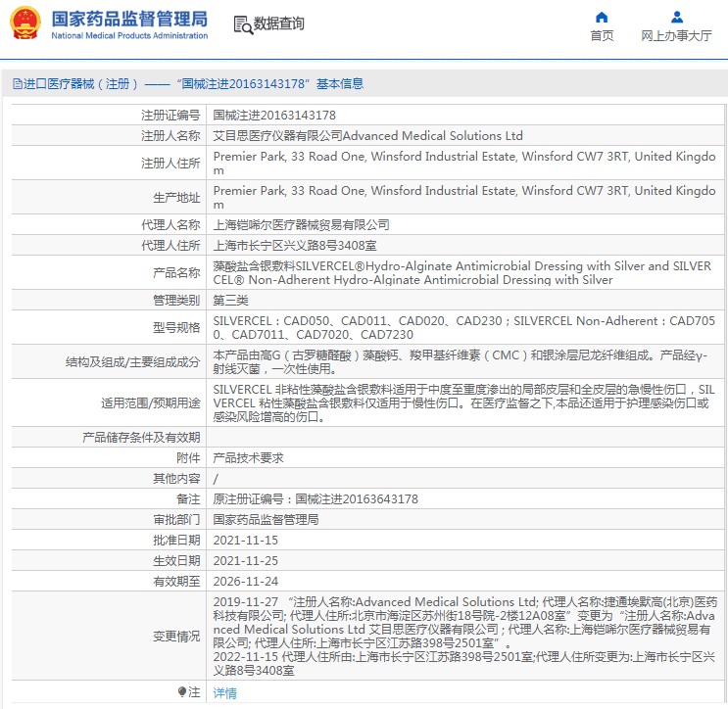
Task: Click the home house icon
Action: click(x=602, y=18)
